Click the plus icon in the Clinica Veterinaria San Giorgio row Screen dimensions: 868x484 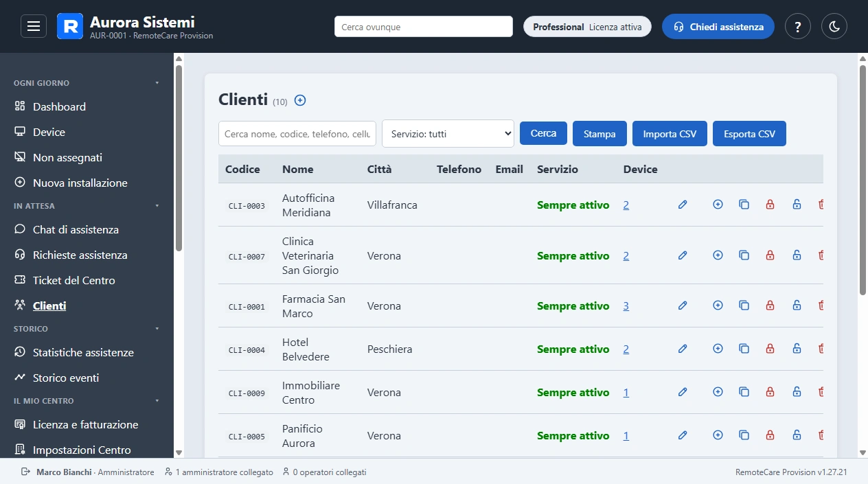[x=718, y=255]
